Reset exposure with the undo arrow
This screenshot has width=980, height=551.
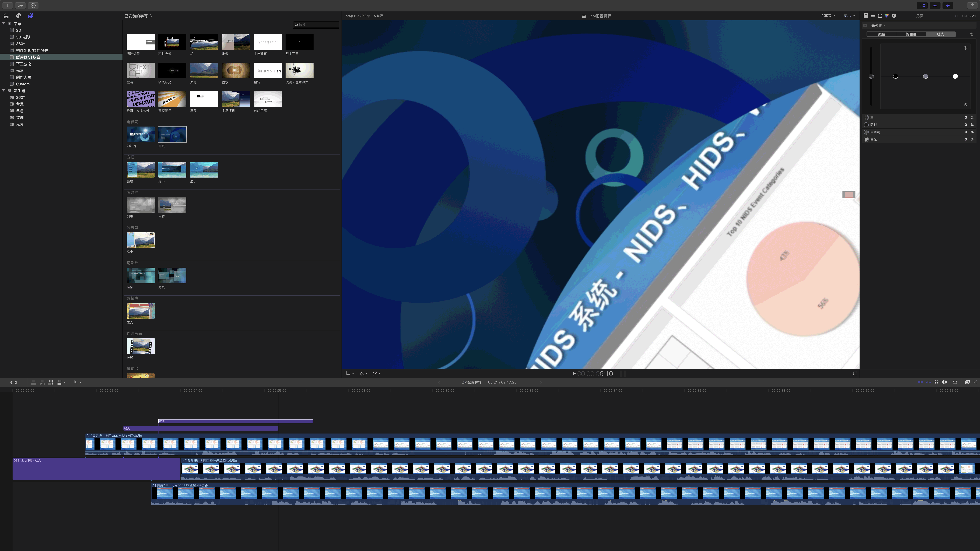972,34
